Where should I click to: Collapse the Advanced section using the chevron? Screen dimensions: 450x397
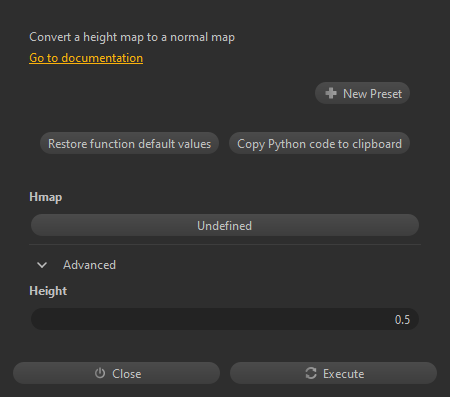[42, 265]
